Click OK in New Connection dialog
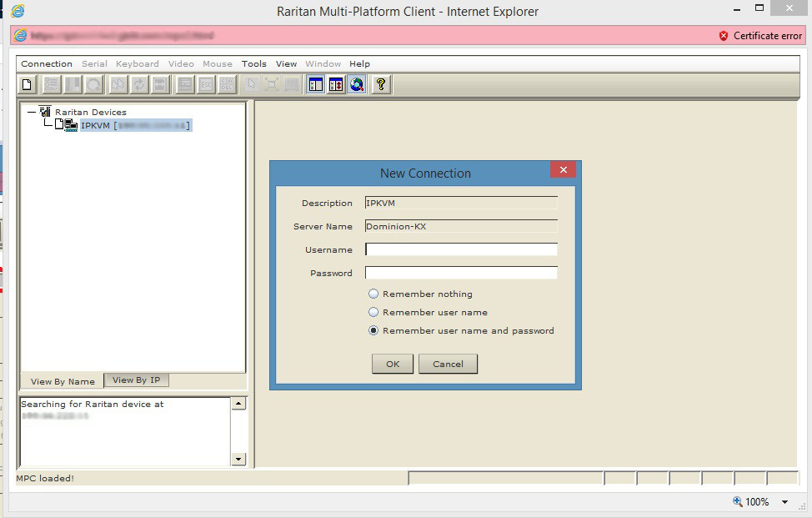Viewport: 812px width, 518px height. tap(393, 364)
